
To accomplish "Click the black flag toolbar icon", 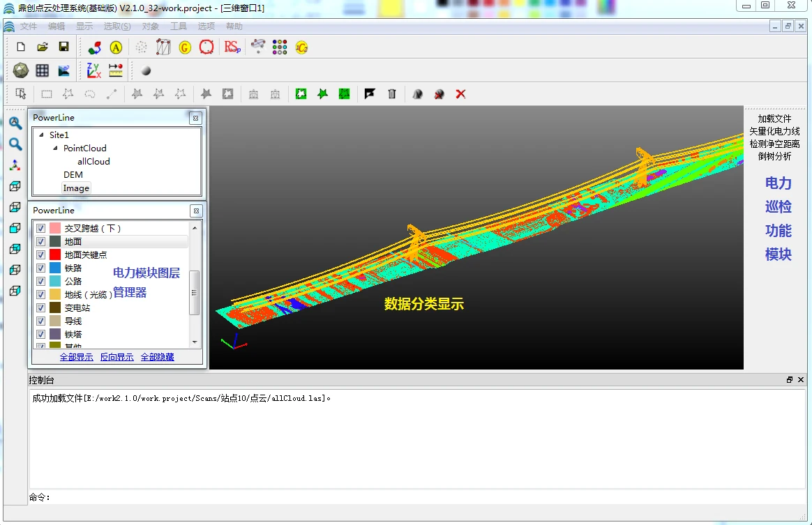I will tap(370, 93).
